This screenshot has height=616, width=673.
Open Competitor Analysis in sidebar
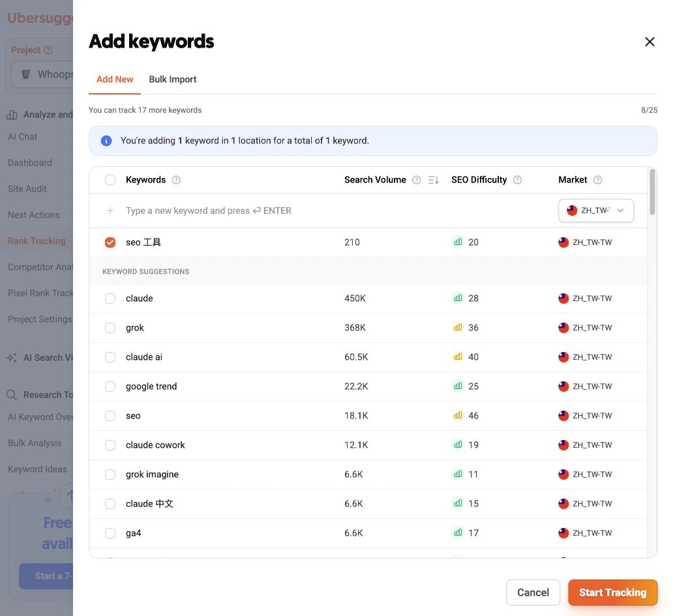40,267
